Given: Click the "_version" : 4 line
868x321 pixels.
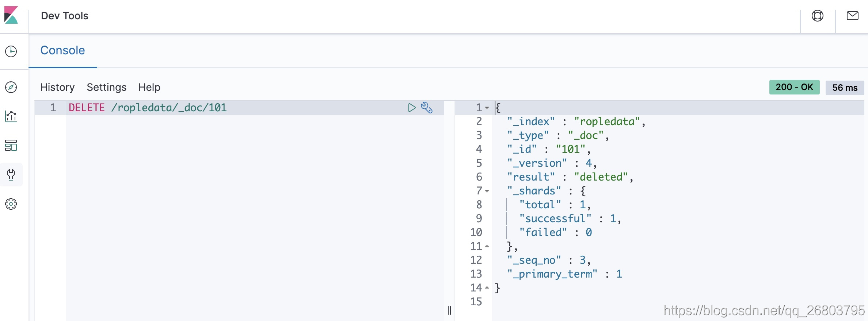Looking at the screenshot, I should point(552,163).
